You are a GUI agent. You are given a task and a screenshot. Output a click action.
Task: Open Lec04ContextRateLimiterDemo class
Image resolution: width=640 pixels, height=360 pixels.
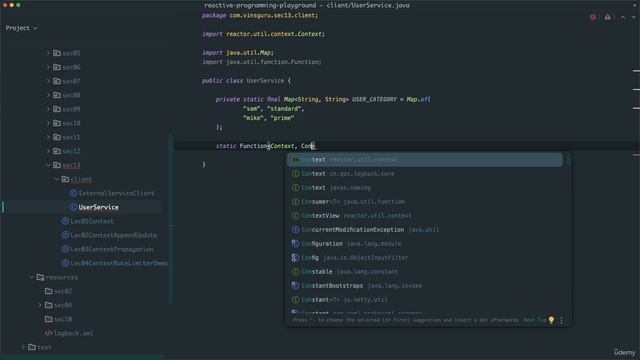coord(119,263)
